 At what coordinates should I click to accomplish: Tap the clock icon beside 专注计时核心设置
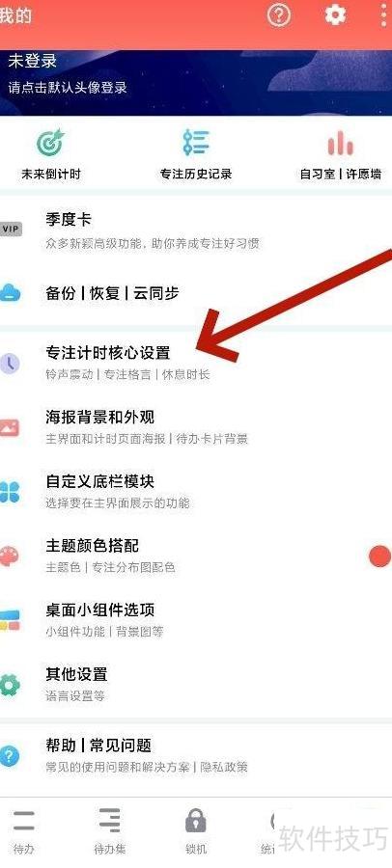click(10, 364)
